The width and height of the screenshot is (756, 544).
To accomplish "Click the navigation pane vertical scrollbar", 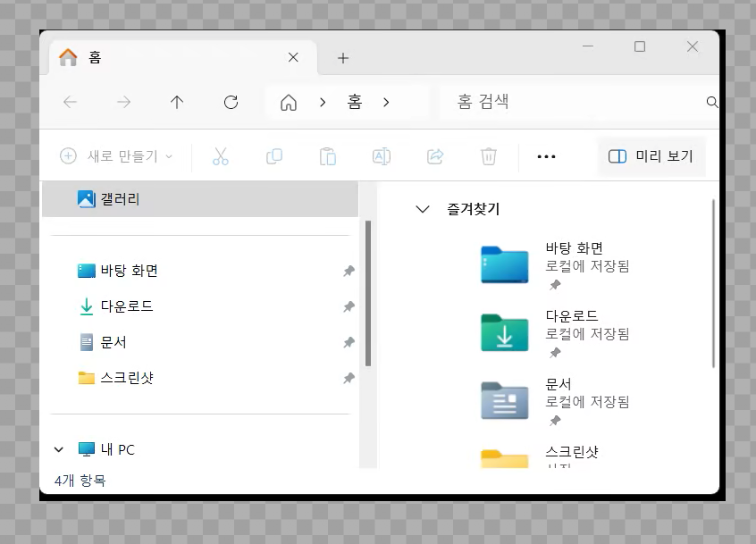I will (x=368, y=294).
